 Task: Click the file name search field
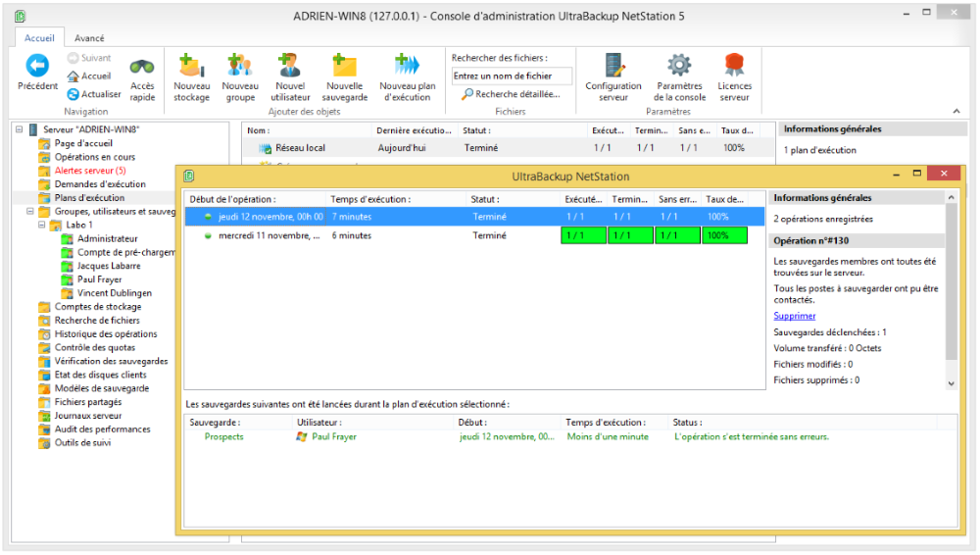[512, 76]
